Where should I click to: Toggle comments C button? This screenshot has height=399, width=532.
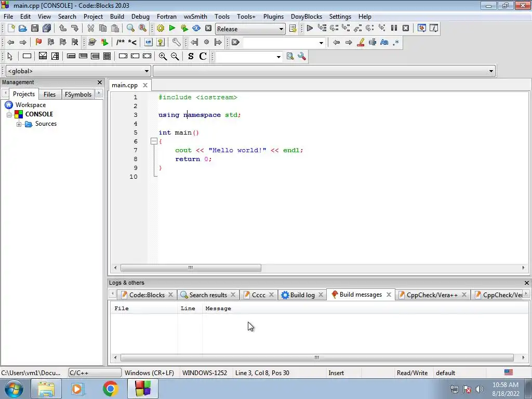pos(203,56)
